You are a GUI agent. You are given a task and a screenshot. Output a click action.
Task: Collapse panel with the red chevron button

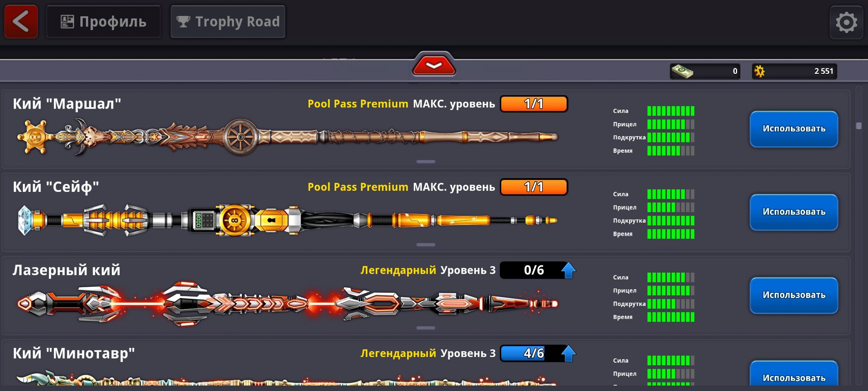tap(434, 64)
